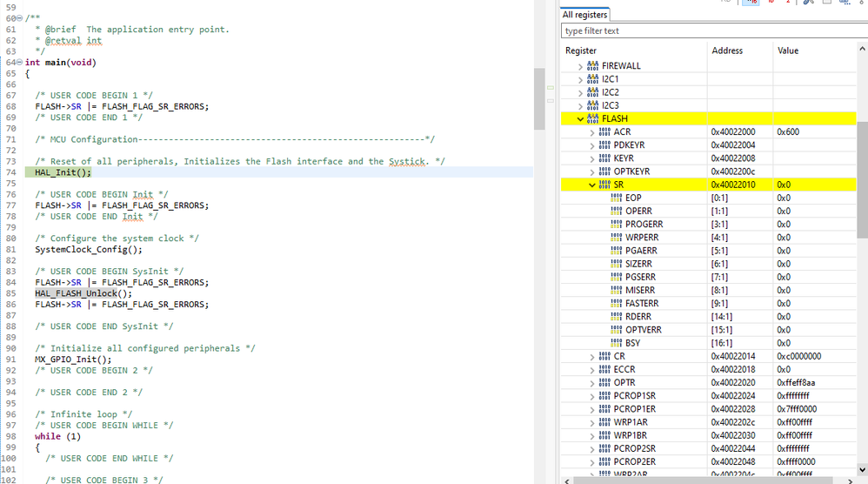
Task: Click the FASTERR bitfield icon
Action: point(616,304)
